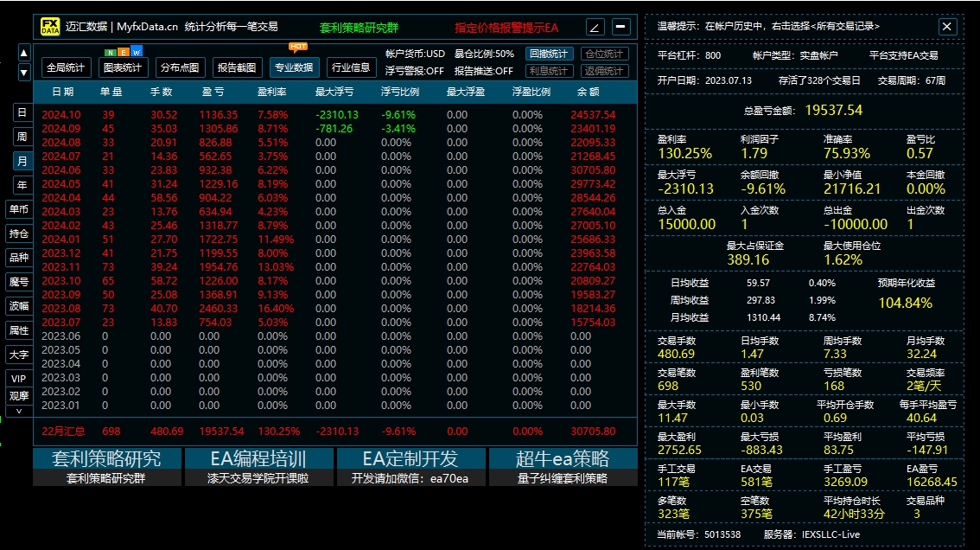
Task: Switch to weekly view 周
Action: pos(22,137)
